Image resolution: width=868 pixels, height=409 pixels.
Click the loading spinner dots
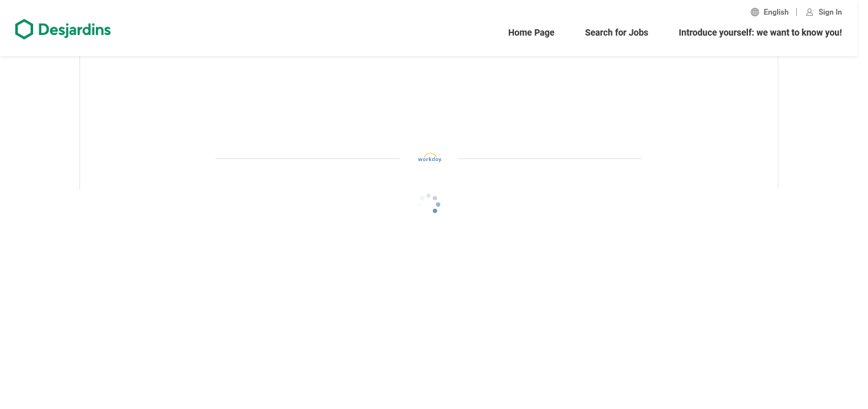coord(430,203)
